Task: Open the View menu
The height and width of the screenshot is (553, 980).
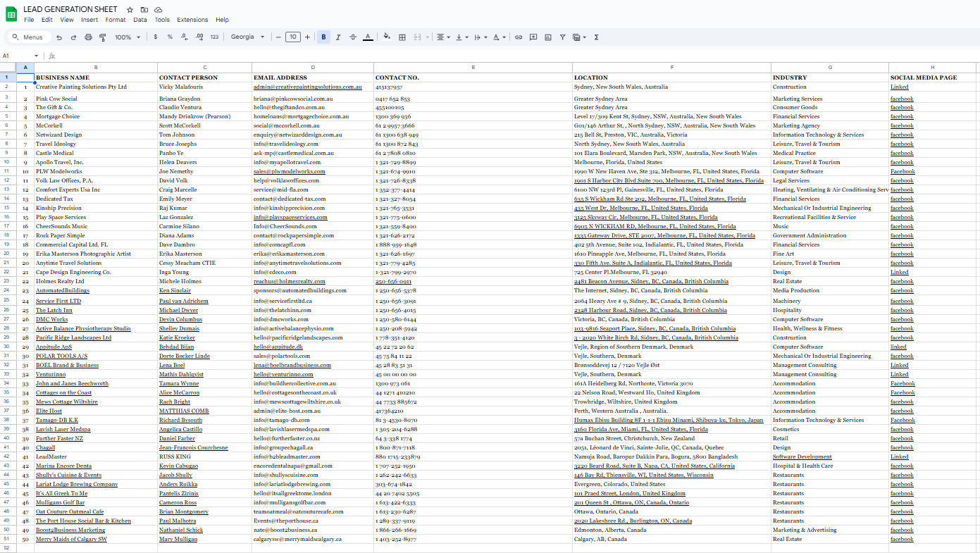Action: click(x=67, y=20)
